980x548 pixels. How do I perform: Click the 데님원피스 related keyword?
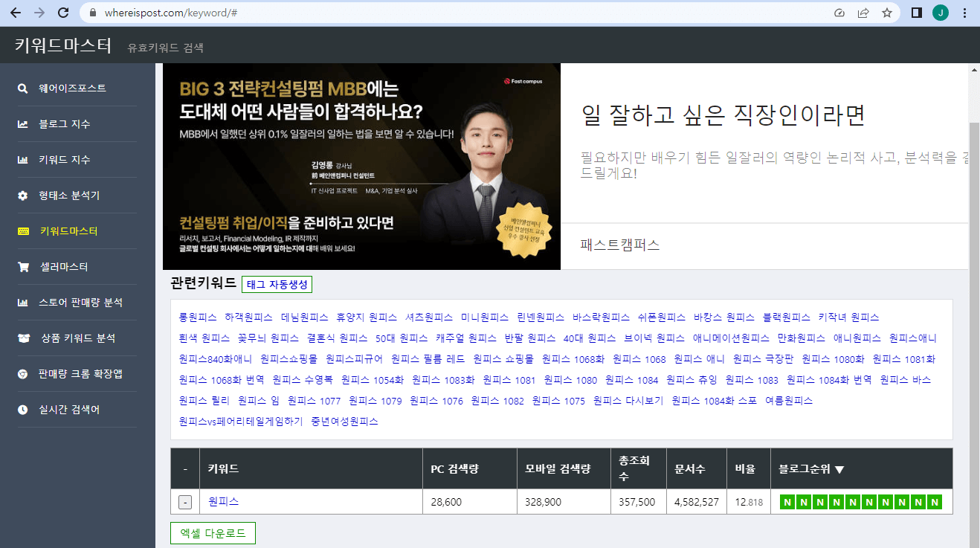tap(305, 317)
